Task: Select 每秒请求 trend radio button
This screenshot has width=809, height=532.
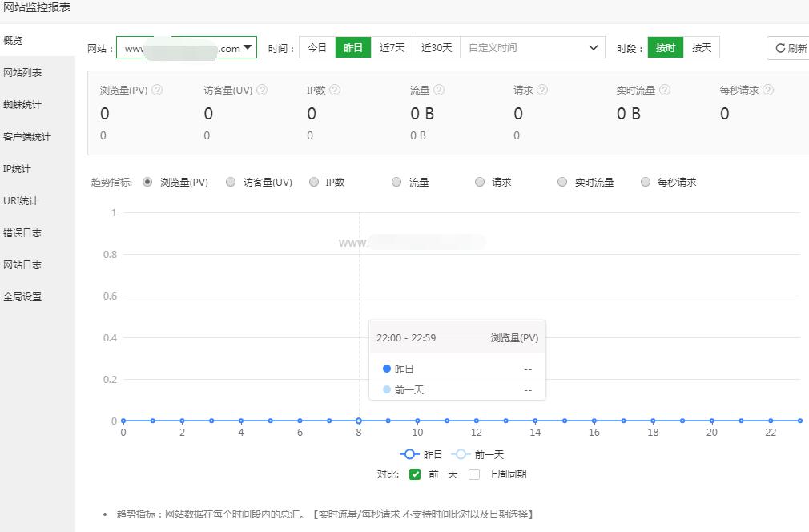Action: (646, 182)
